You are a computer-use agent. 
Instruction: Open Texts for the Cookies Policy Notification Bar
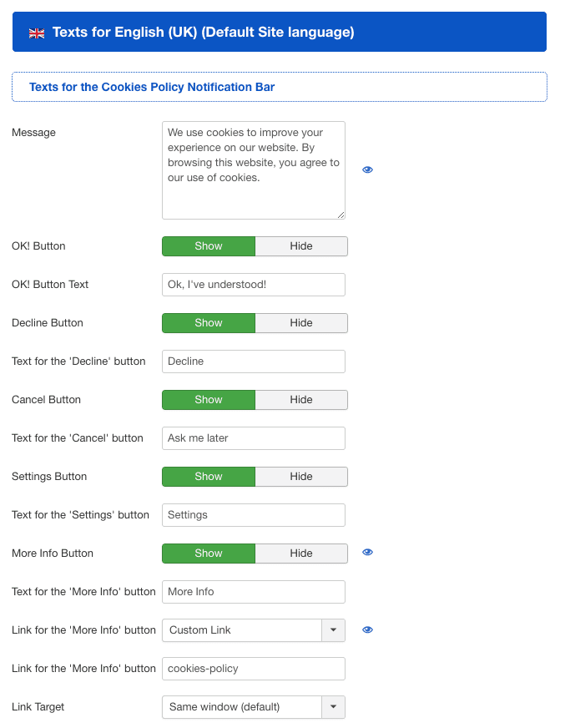click(152, 87)
